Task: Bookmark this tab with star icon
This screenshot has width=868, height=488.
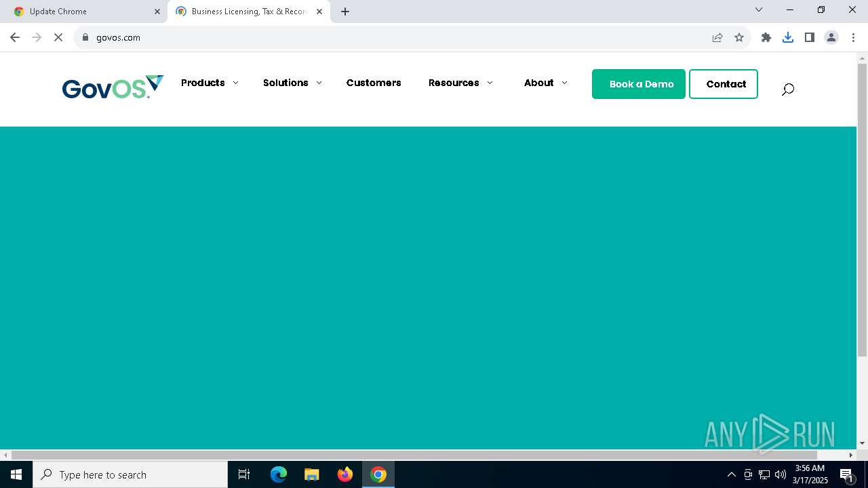Action: pos(739,37)
